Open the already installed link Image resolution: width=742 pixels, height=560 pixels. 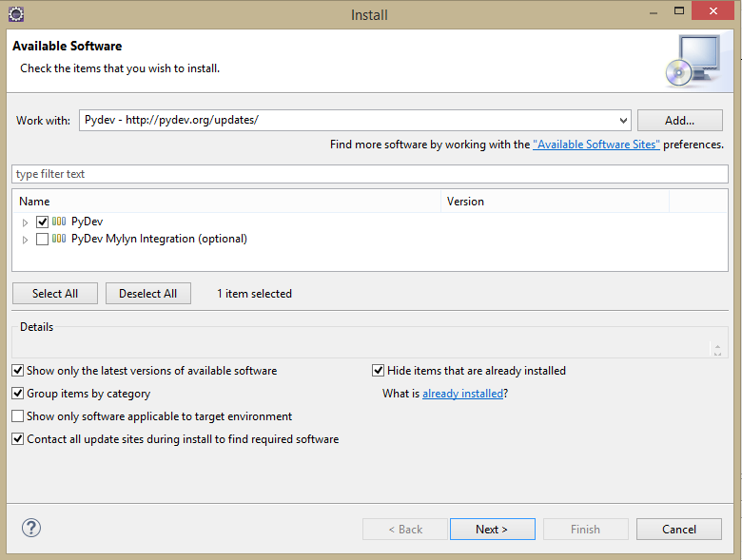coord(463,394)
